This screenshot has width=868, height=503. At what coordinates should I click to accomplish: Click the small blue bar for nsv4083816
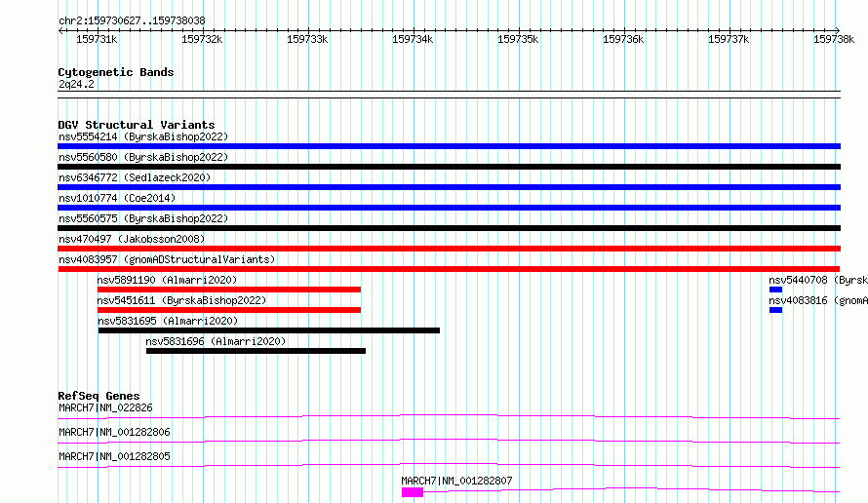point(775,310)
